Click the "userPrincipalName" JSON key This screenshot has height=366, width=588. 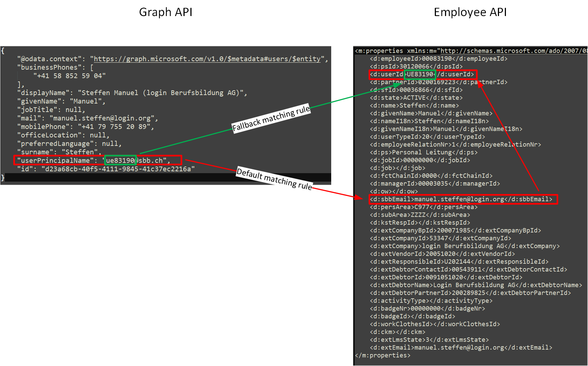pyautogui.click(x=55, y=161)
